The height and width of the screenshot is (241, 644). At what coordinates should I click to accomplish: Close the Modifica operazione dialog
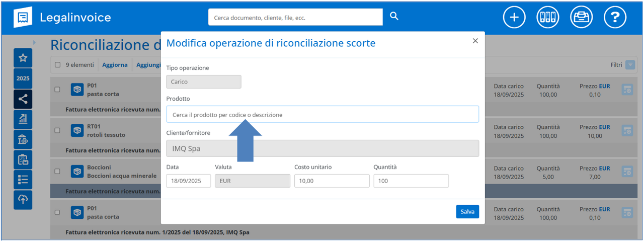pyautogui.click(x=475, y=41)
